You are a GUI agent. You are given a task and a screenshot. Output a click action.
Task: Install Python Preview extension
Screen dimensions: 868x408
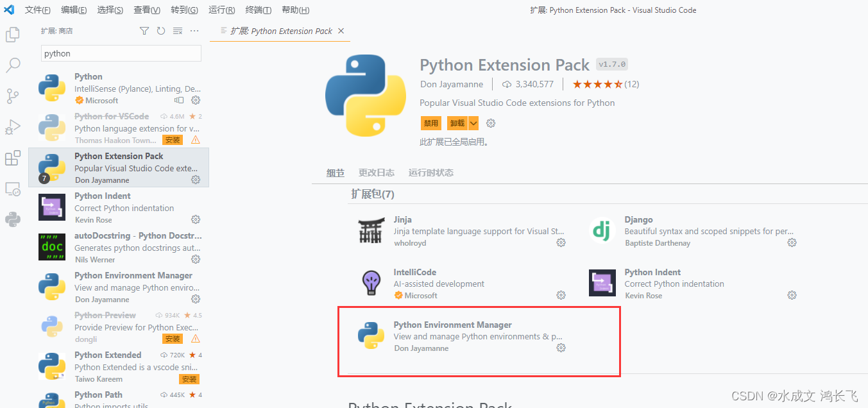173,339
